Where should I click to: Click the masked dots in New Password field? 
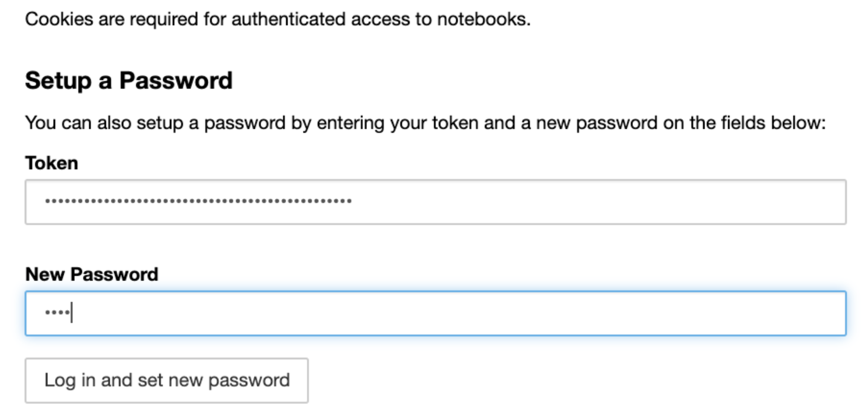[x=57, y=313]
